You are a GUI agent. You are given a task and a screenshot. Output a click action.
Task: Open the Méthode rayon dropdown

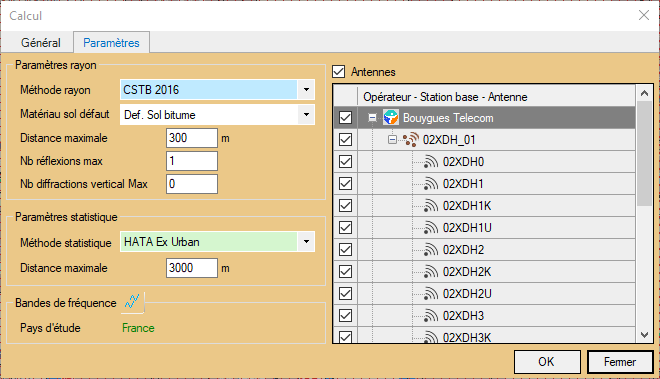(306, 89)
